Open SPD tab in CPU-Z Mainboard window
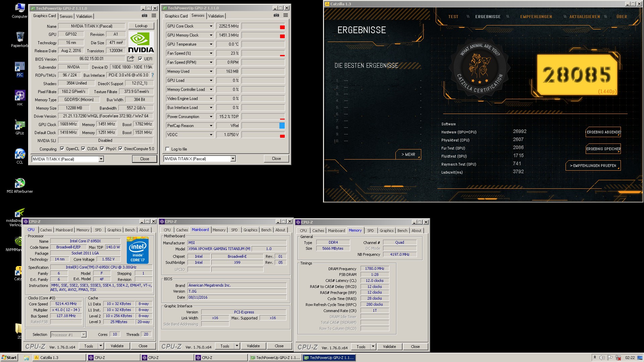644x362 pixels. pos(234,230)
